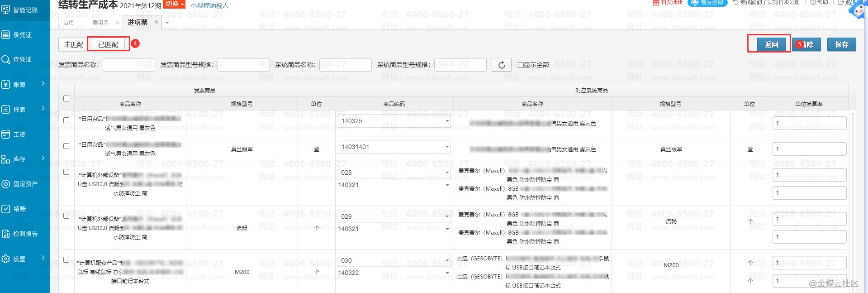Switch to the 未匹配 tab
The height and width of the screenshot is (293, 868).
(x=73, y=44)
